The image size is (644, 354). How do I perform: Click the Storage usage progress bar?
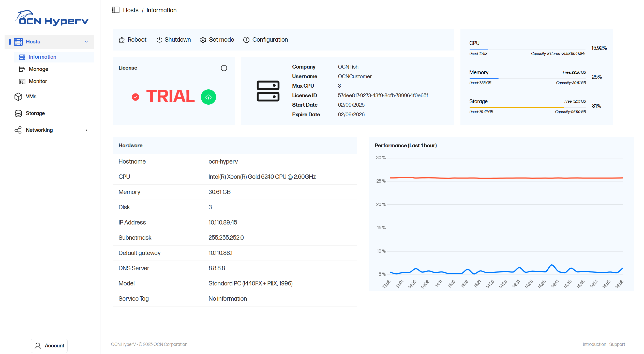pos(527,107)
